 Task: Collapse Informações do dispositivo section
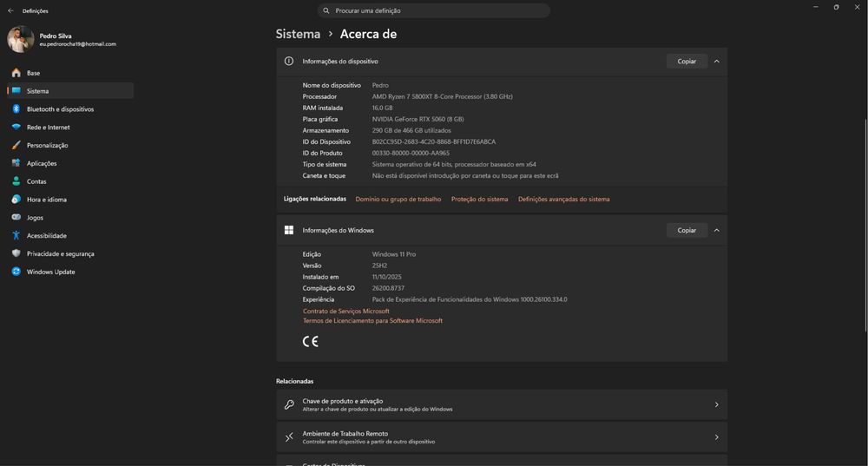pos(717,62)
